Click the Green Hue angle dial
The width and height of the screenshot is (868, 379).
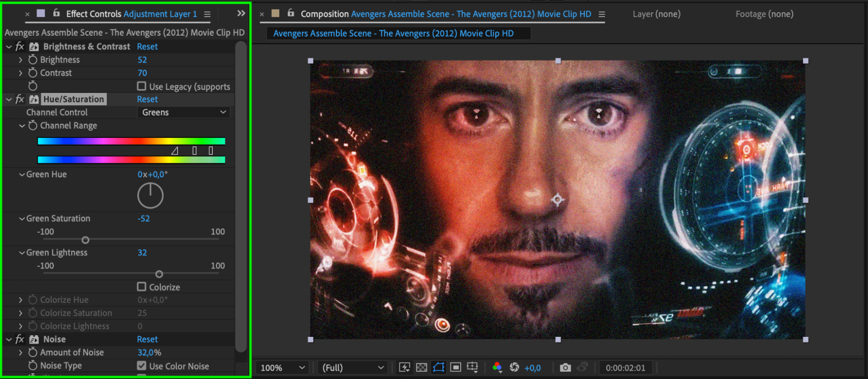pyautogui.click(x=150, y=196)
